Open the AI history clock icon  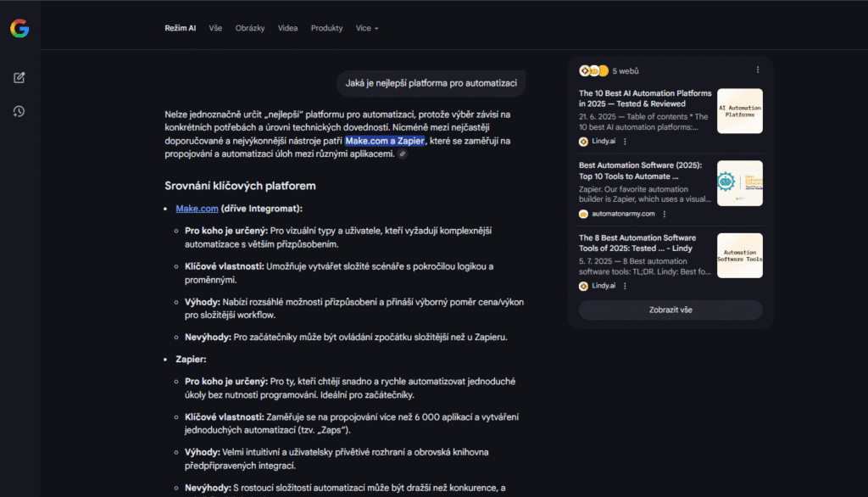[x=19, y=111]
